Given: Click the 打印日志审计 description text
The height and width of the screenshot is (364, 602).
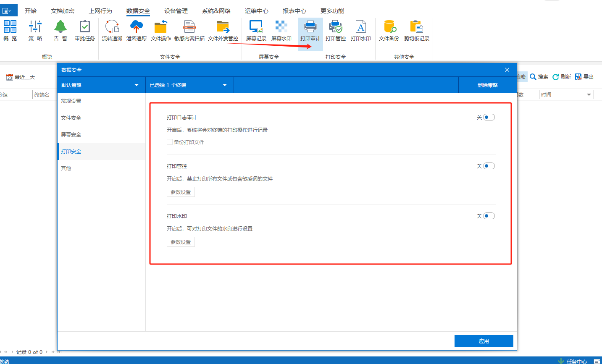Looking at the screenshot, I should coord(217,130).
